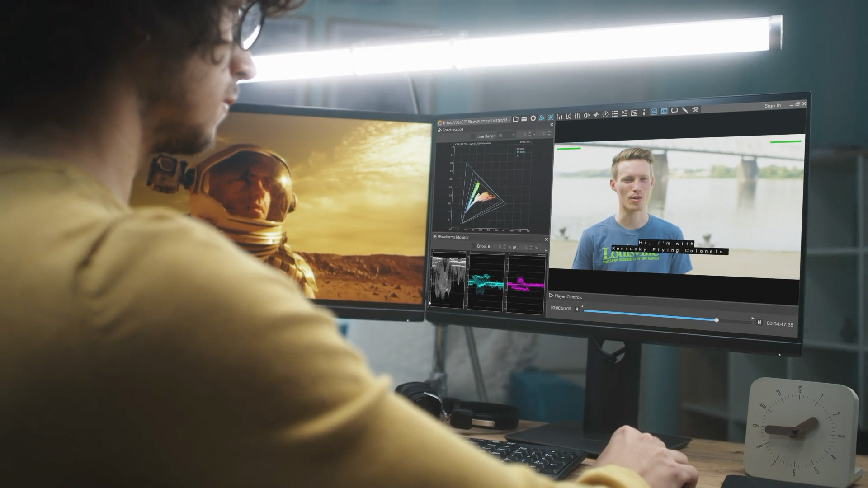Image resolution: width=868 pixels, height=488 pixels.
Task: Click the stream URL in the title bar
Action: (x=476, y=121)
